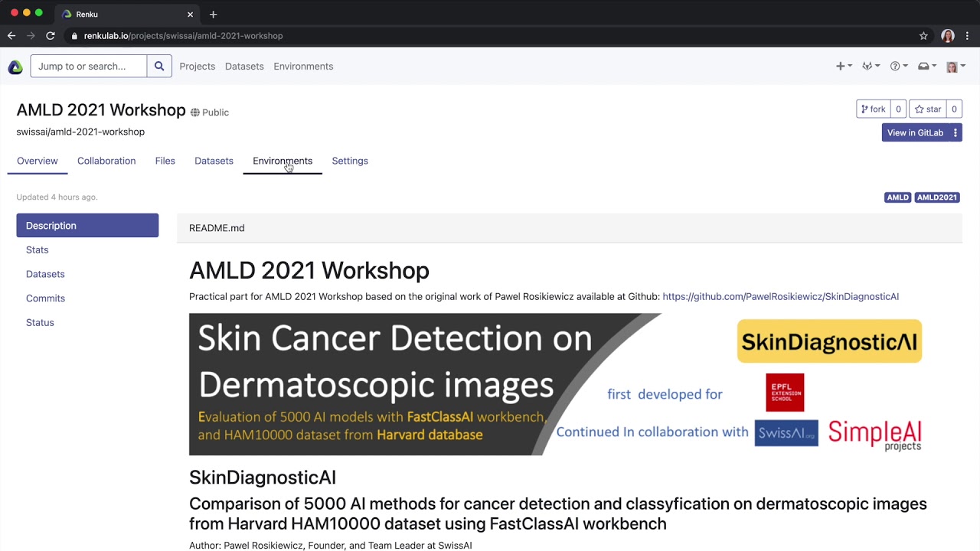980x551 pixels.
Task: Select the Collaboration project tab
Action: point(106,161)
